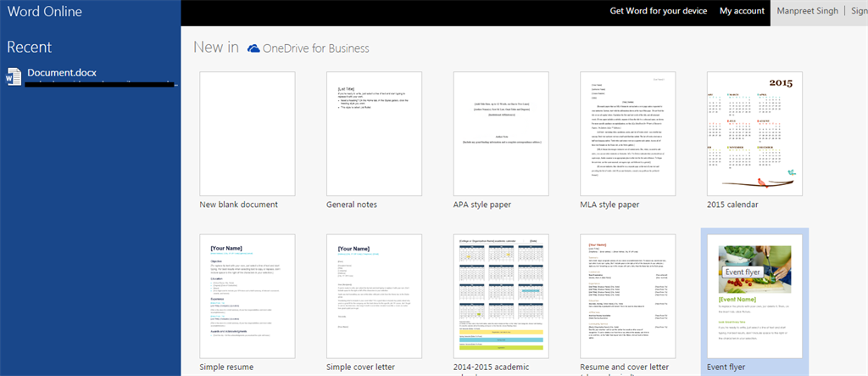868x376 pixels.
Task: Pick the Simple cover letter thumbnail
Action: click(x=374, y=296)
